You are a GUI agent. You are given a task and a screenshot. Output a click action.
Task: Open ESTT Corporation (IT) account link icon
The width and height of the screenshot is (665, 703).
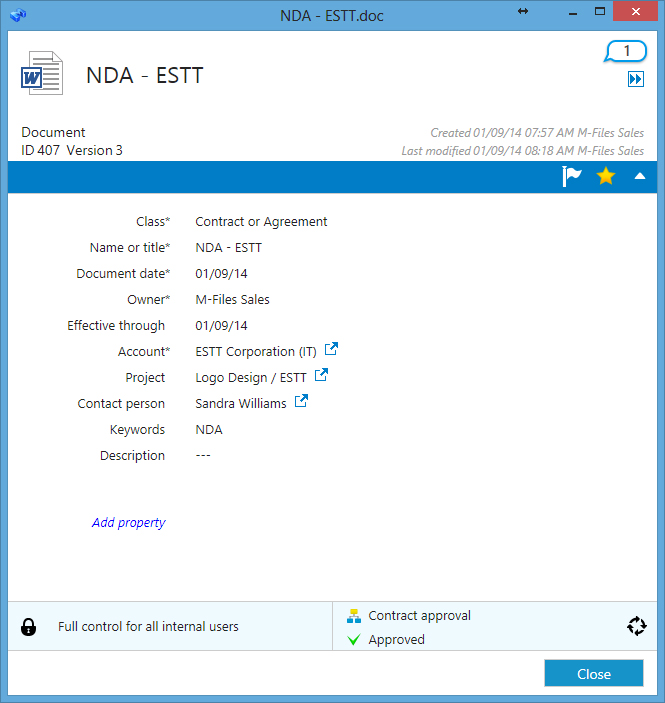[x=332, y=350]
